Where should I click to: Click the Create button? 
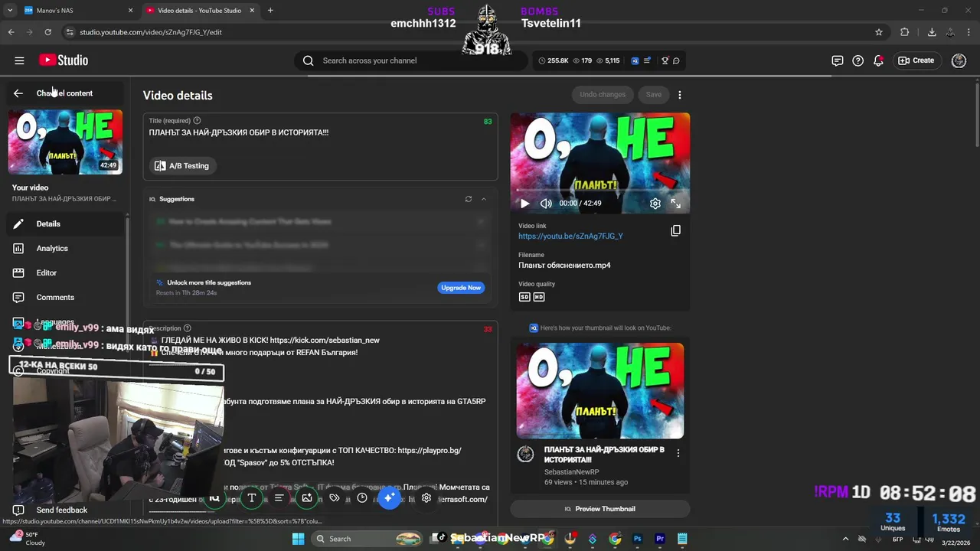point(916,60)
